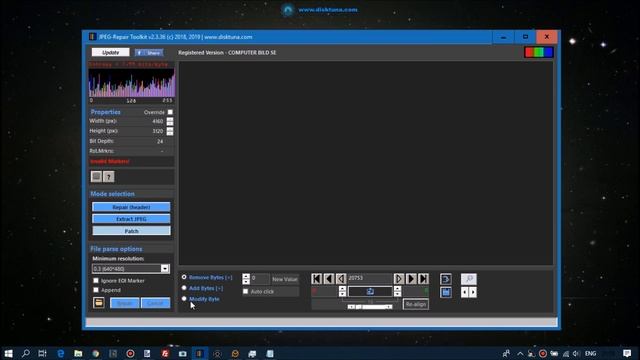
Task: Enable the Auto click checkbox
Action: [x=245, y=291]
